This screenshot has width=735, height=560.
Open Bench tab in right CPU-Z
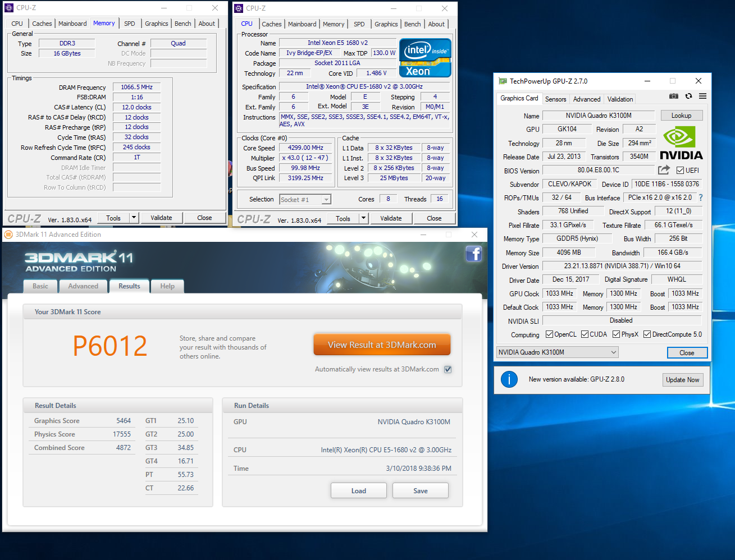[x=413, y=24]
